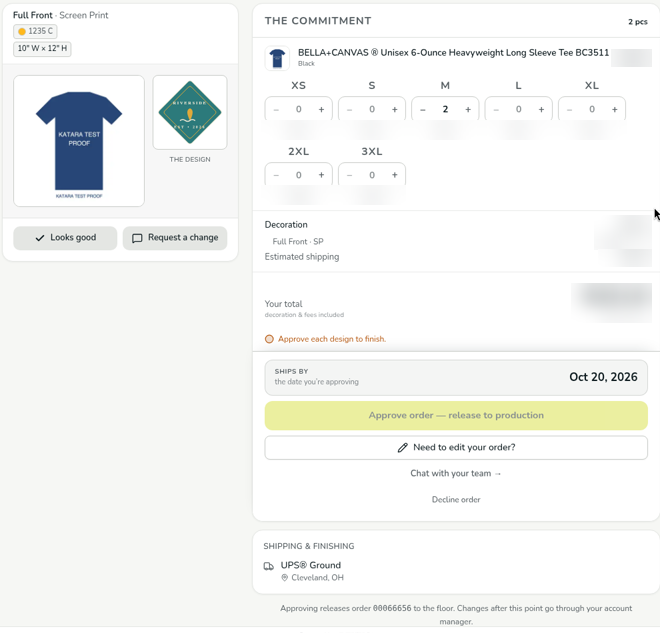Click UPS® Ground shipping method text

[x=311, y=565]
